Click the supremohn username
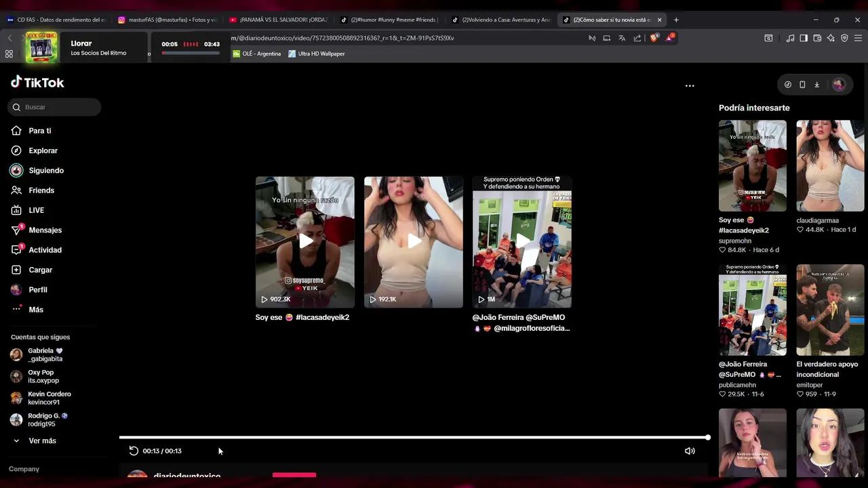 pos(735,241)
